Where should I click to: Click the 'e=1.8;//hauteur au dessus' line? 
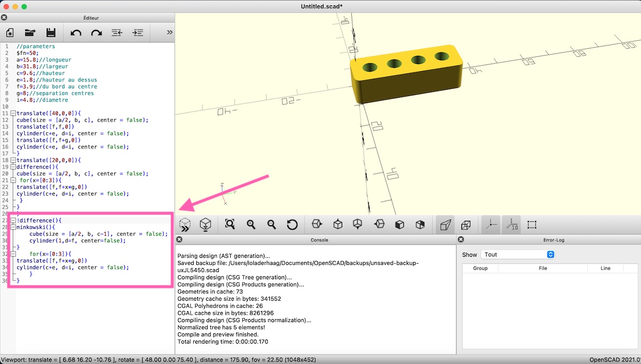pyautogui.click(x=57, y=80)
